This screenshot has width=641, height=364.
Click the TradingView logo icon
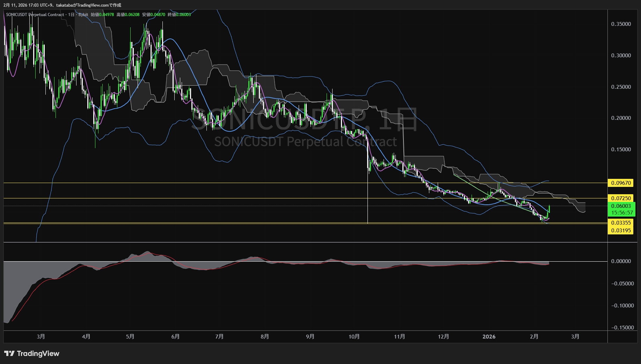pos(9,354)
